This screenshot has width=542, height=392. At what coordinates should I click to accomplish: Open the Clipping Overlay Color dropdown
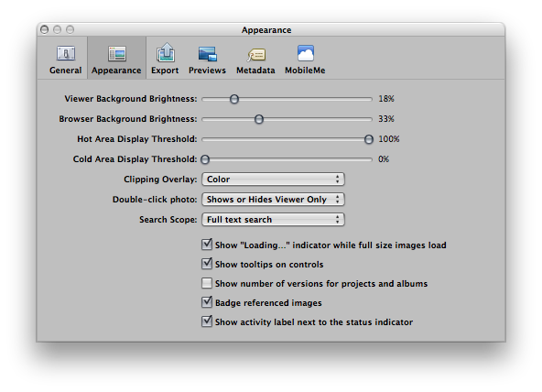273,180
